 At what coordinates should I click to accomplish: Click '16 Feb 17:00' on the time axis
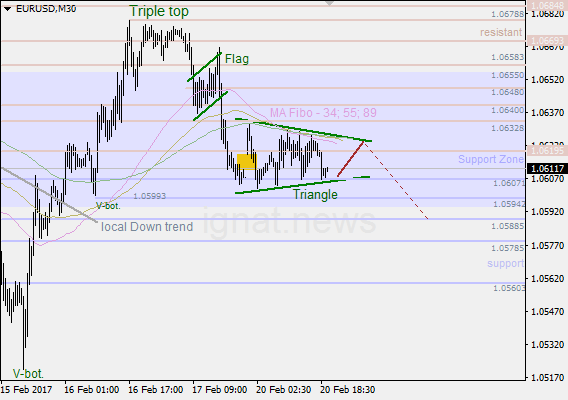[x=156, y=390]
